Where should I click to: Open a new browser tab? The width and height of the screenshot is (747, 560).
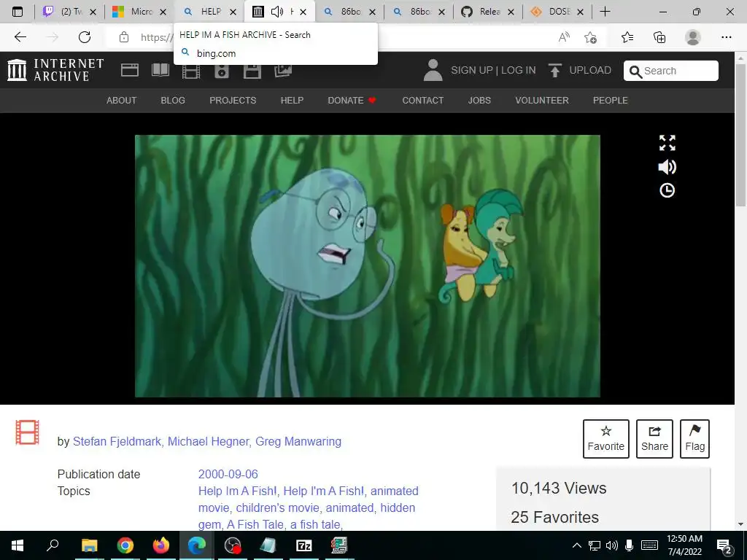(605, 12)
